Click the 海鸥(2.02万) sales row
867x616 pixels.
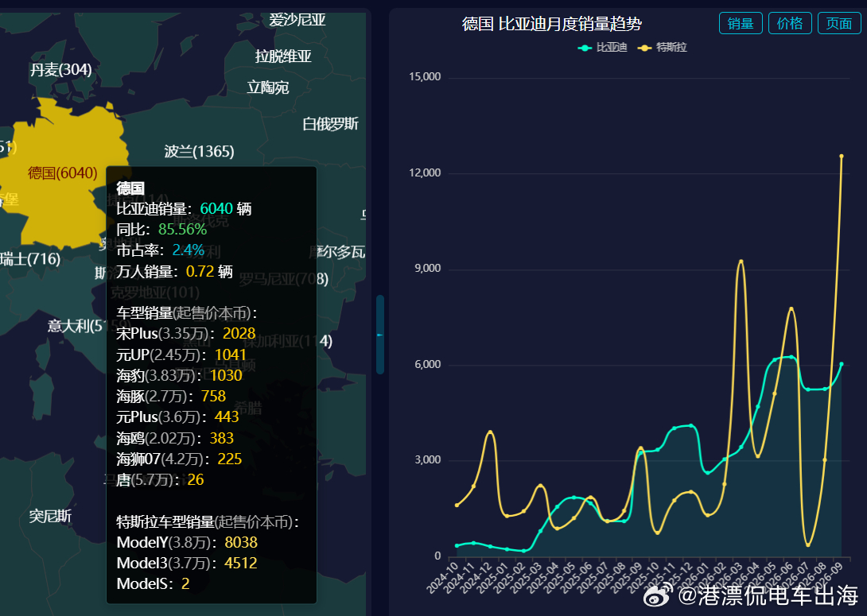(x=175, y=438)
